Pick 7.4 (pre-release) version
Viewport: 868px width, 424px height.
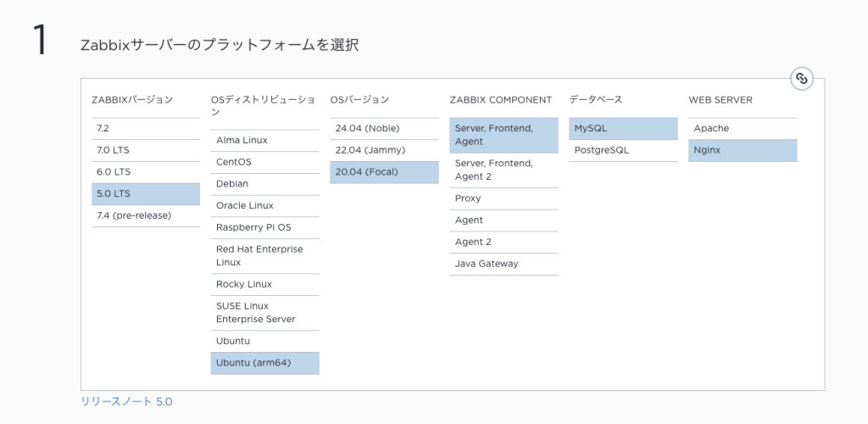click(x=145, y=215)
